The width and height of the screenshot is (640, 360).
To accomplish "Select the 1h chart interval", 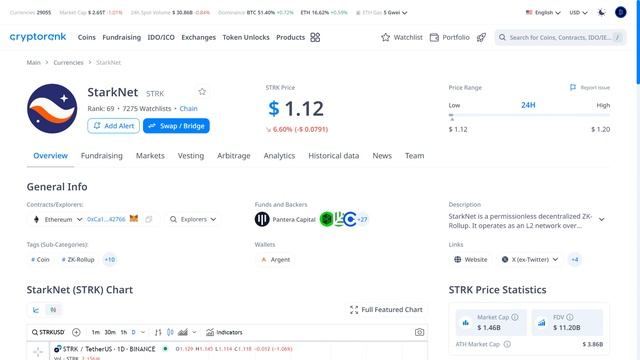I will click(124, 332).
